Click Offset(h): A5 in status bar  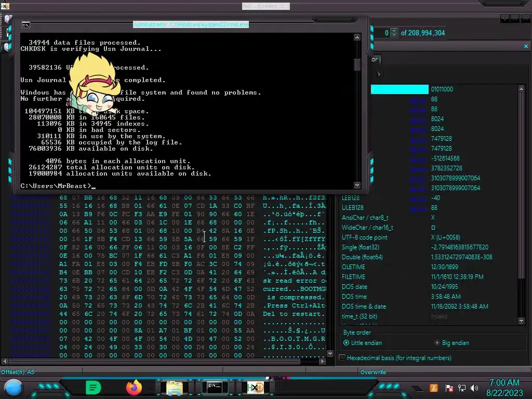[x=18, y=372]
